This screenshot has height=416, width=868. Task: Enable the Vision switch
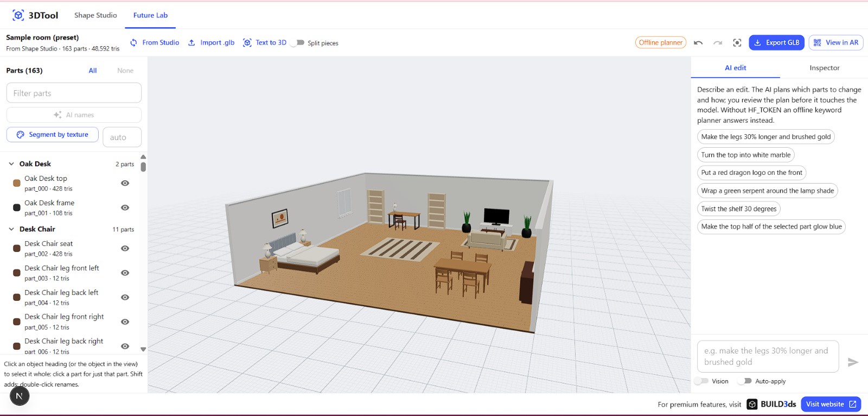pyautogui.click(x=701, y=381)
